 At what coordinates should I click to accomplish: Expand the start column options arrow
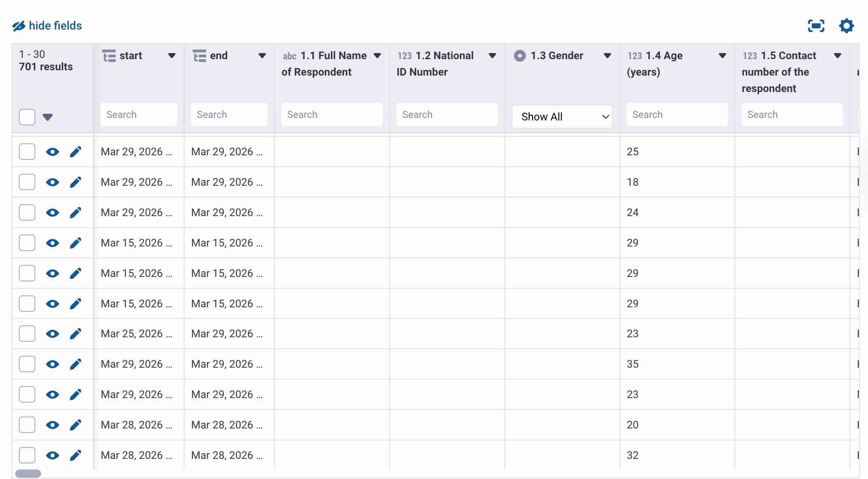[x=172, y=56]
